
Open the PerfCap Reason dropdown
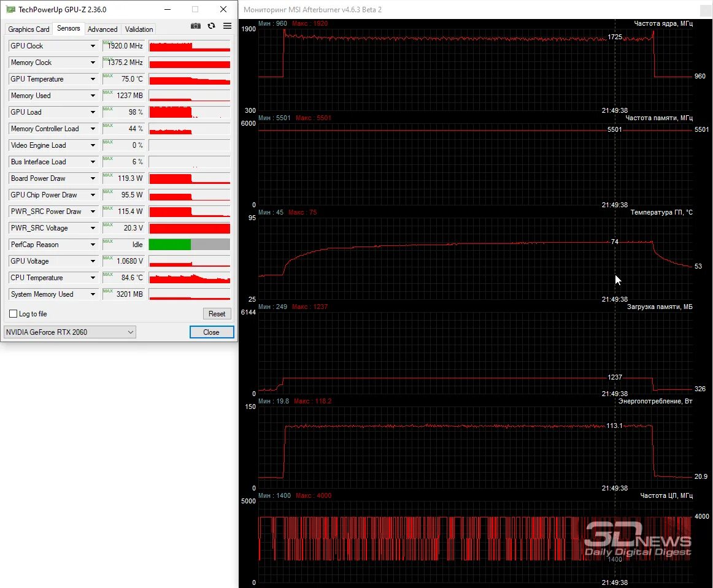(93, 245)
